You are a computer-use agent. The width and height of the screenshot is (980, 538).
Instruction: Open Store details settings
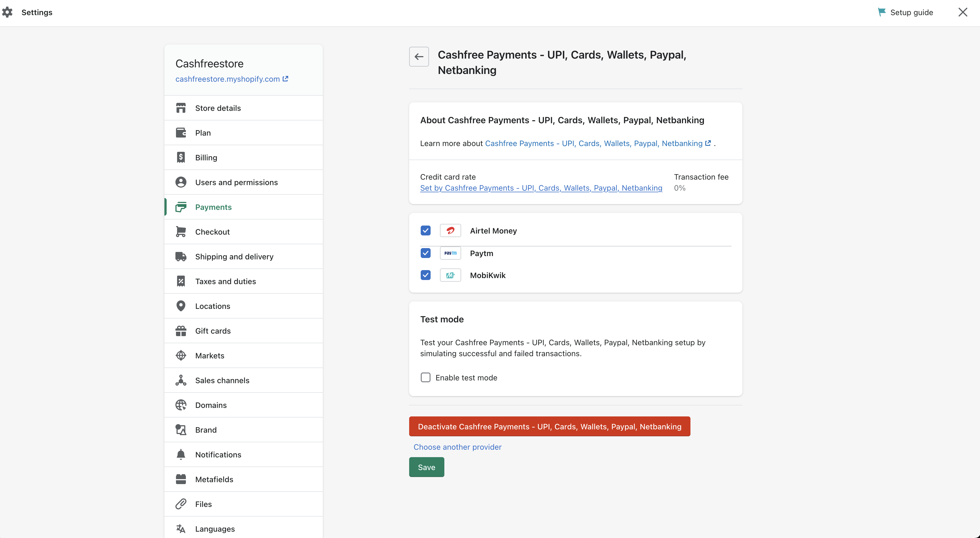click(x=243, y=108)
